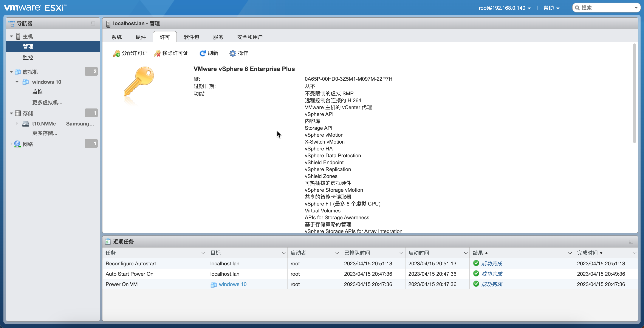
Task: Collapse the windows 10 tree node
Action: point(17,82)
